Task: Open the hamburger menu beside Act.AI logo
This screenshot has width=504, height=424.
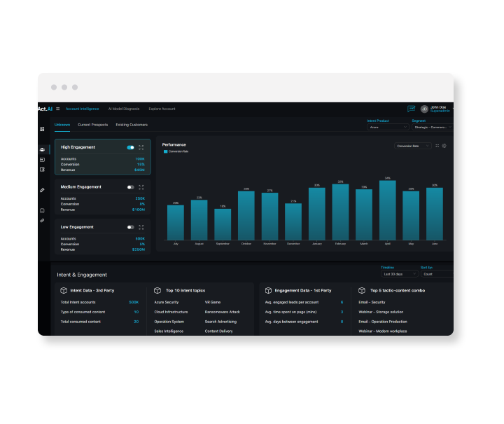Action: coord(57,109)
